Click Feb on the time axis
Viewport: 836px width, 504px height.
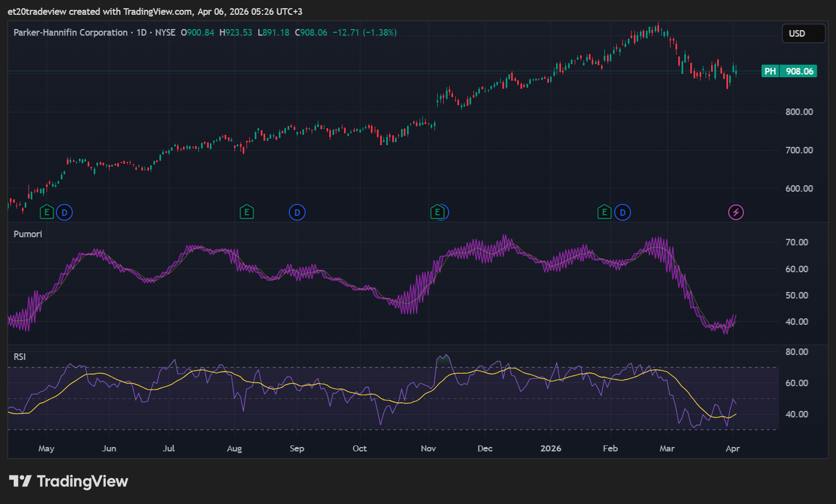610,449
